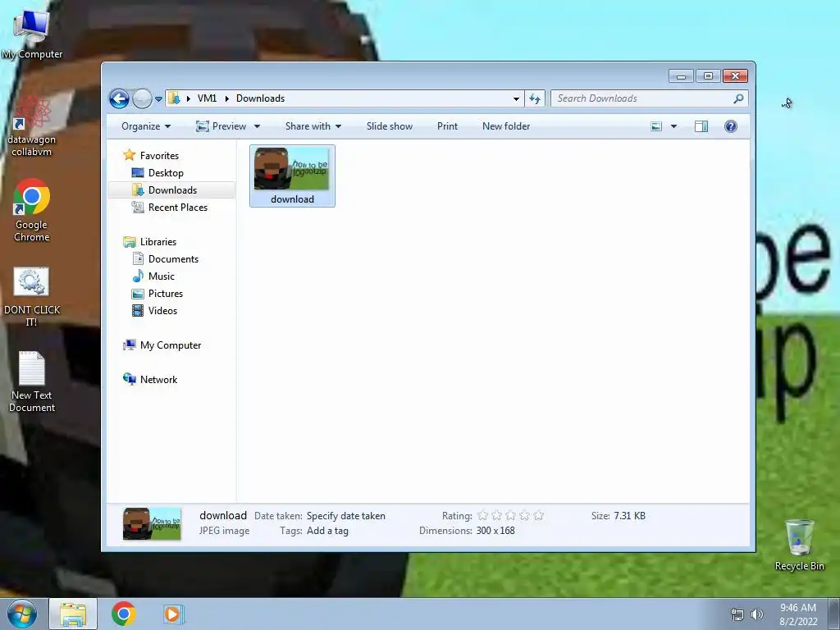Select the New Text Document desktop file

[32, 381]
